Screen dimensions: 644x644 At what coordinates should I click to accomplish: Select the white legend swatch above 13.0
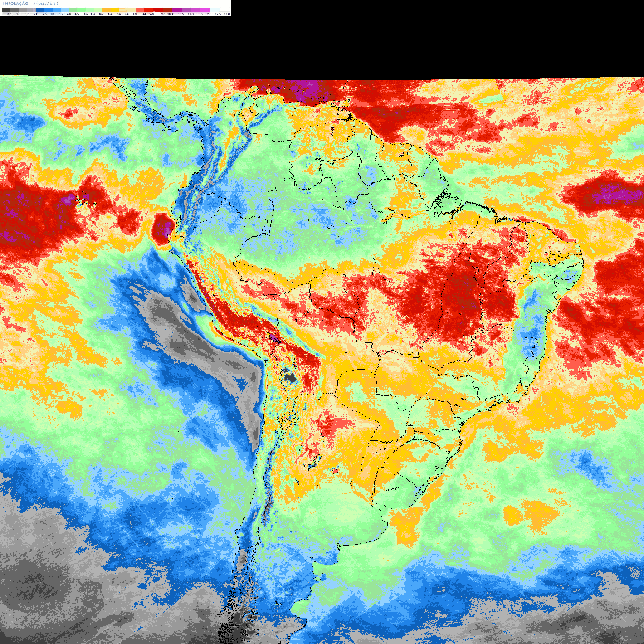[x=225, y=10]
